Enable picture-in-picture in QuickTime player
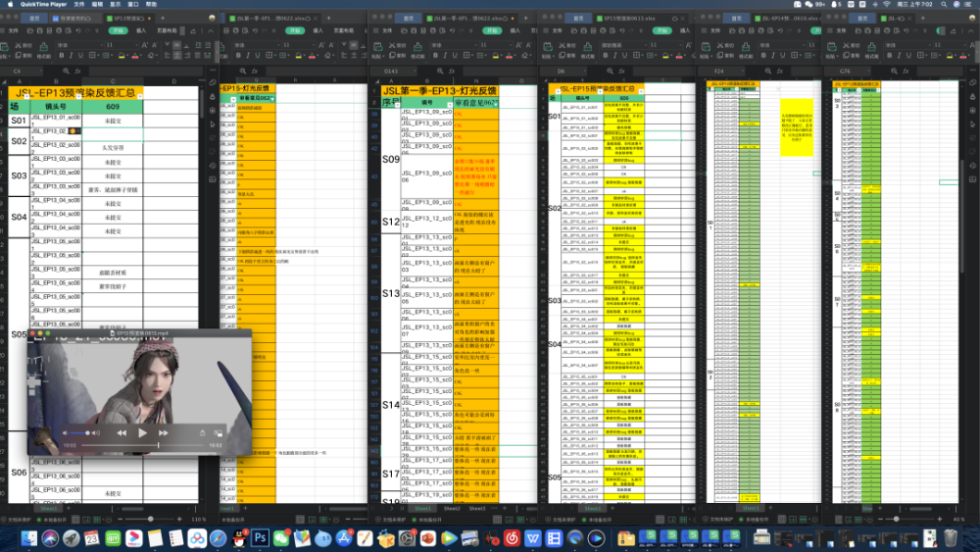This screenshot has height=552, width=980. pyautogui.click(x=218, y=432)
